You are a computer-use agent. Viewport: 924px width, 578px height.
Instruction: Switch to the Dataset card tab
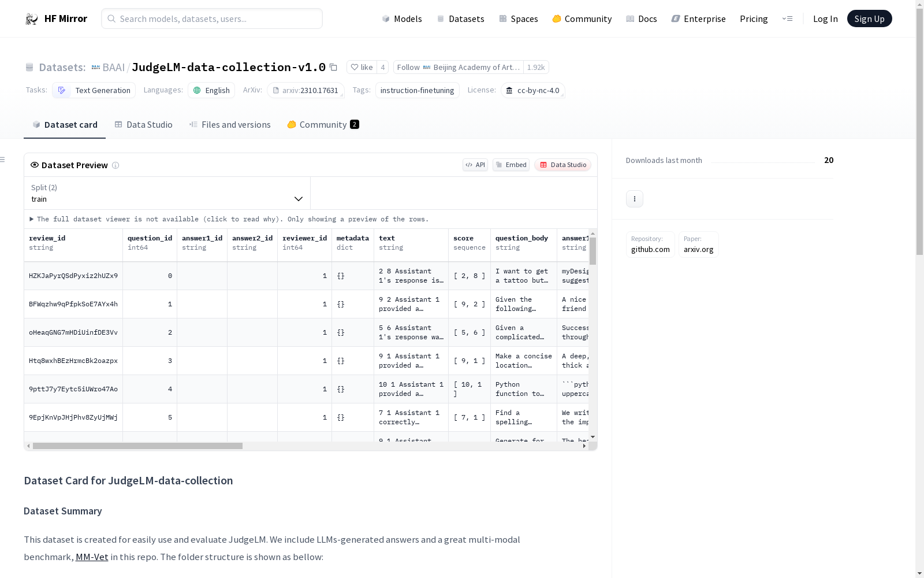pos(65,124)
